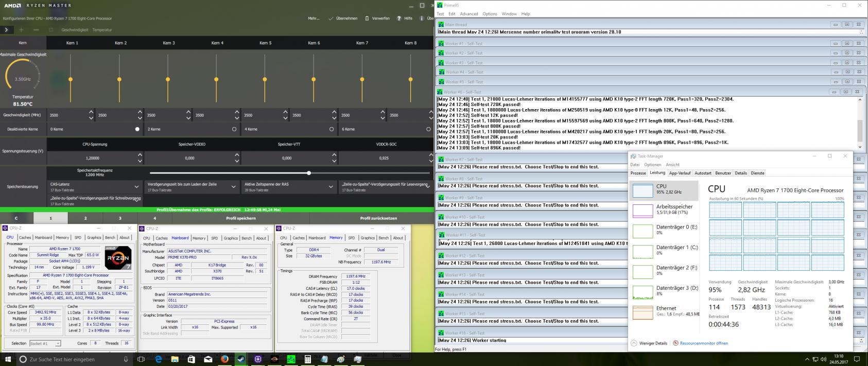Open Calculator from taskbar
Image resolution: width=868 pixels, height=366 pixels.
click(x=307, y=359)
